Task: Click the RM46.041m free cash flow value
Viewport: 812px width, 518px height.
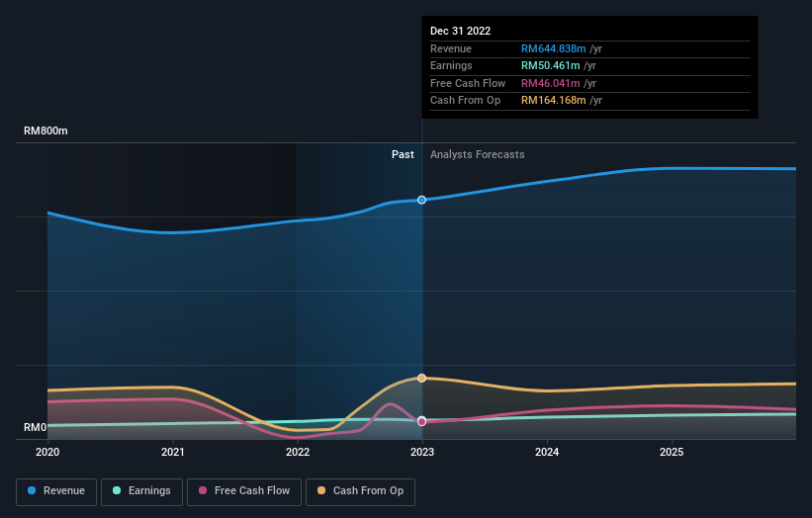Action: point(550,83)
